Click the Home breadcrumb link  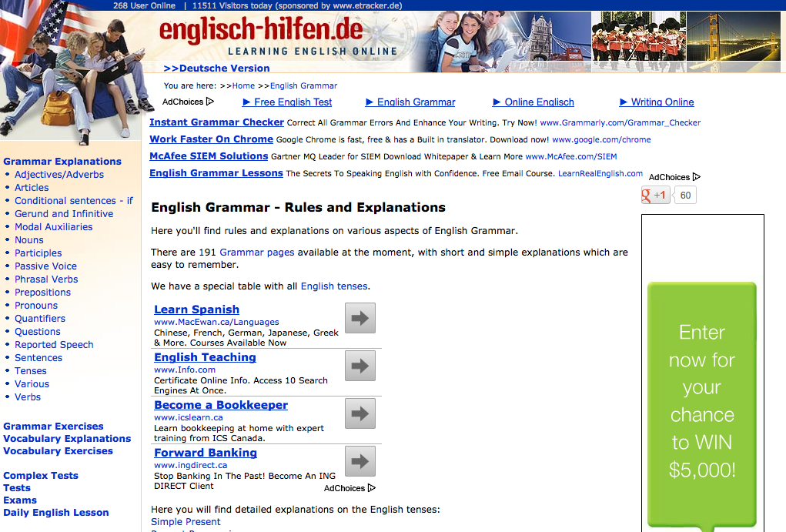[243, 85]
